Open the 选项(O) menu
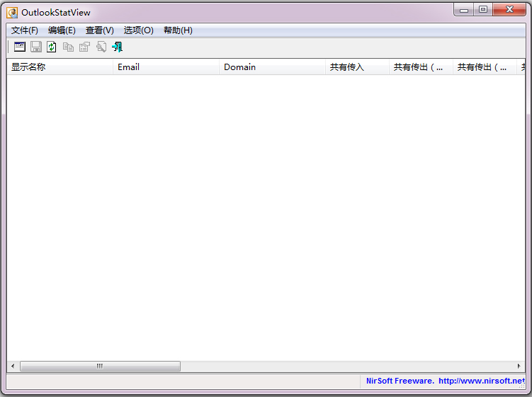Viewport: 532px width, 397px height. tap(138, 30)
